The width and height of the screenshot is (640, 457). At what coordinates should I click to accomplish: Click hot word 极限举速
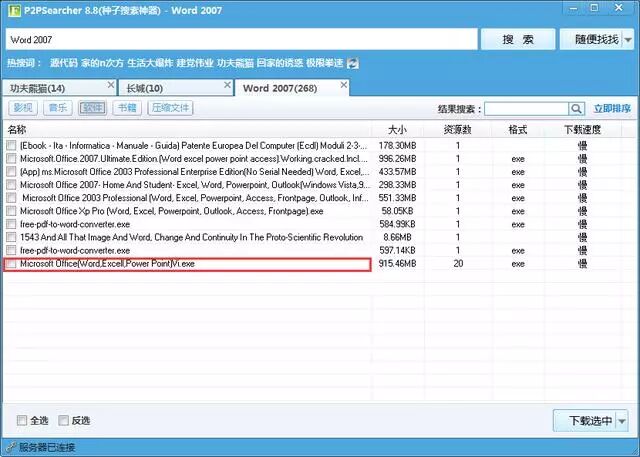(325, 63)
